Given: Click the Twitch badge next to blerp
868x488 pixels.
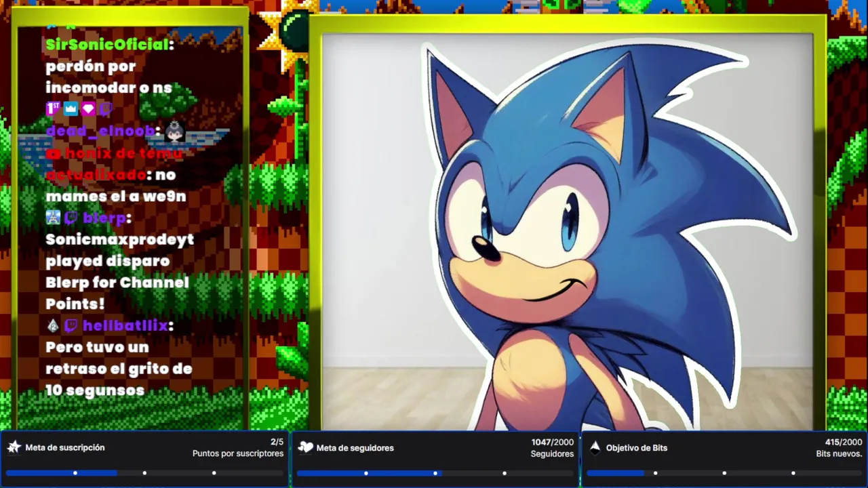Looking at the screenshot, I should click(71, 218).
